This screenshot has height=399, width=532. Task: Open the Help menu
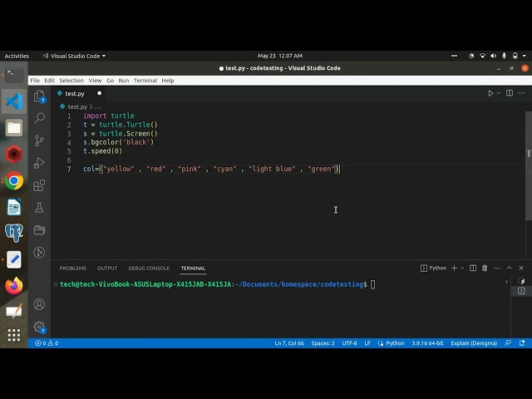[168, 81]
